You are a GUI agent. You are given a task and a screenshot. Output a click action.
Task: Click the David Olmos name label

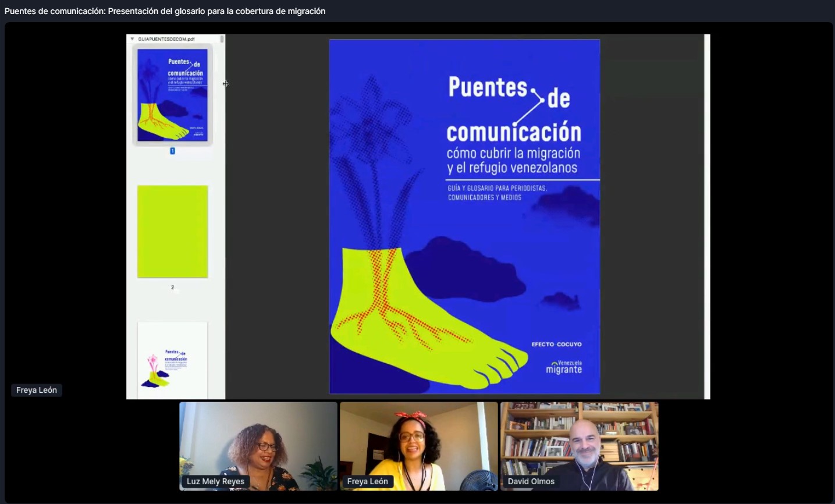pos(531,481)
